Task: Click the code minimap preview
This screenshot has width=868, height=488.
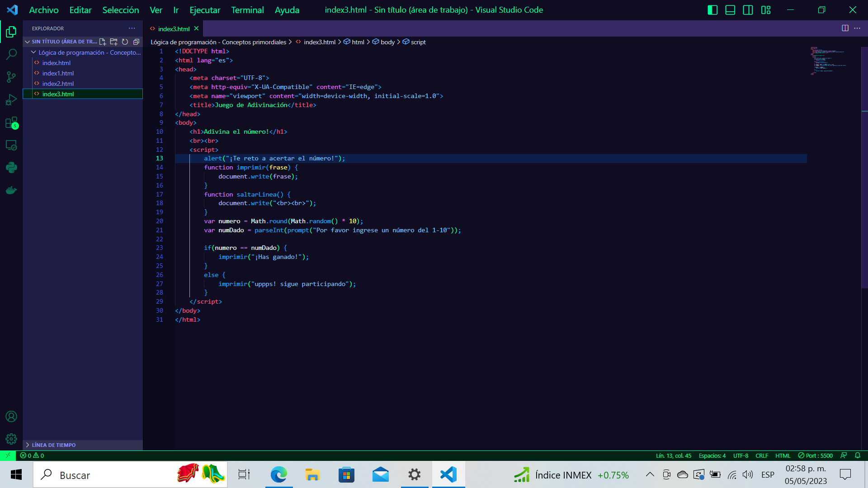Action: pos(828,61)
